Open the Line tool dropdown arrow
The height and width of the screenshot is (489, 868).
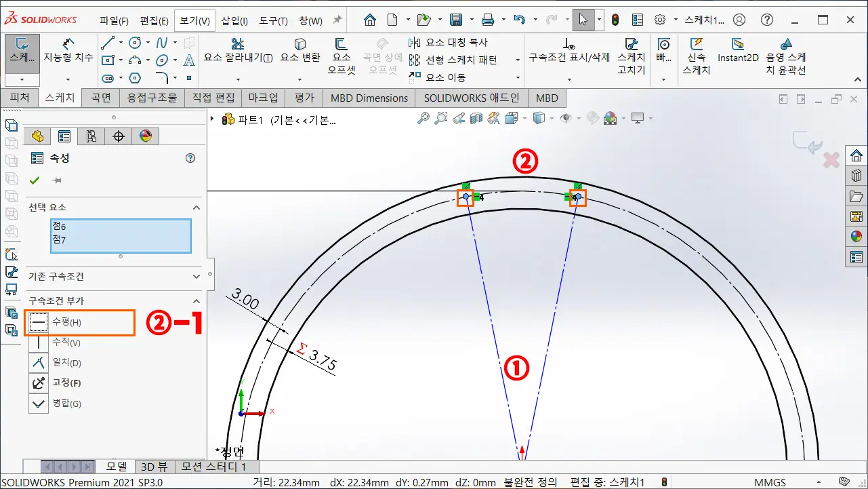121,43
